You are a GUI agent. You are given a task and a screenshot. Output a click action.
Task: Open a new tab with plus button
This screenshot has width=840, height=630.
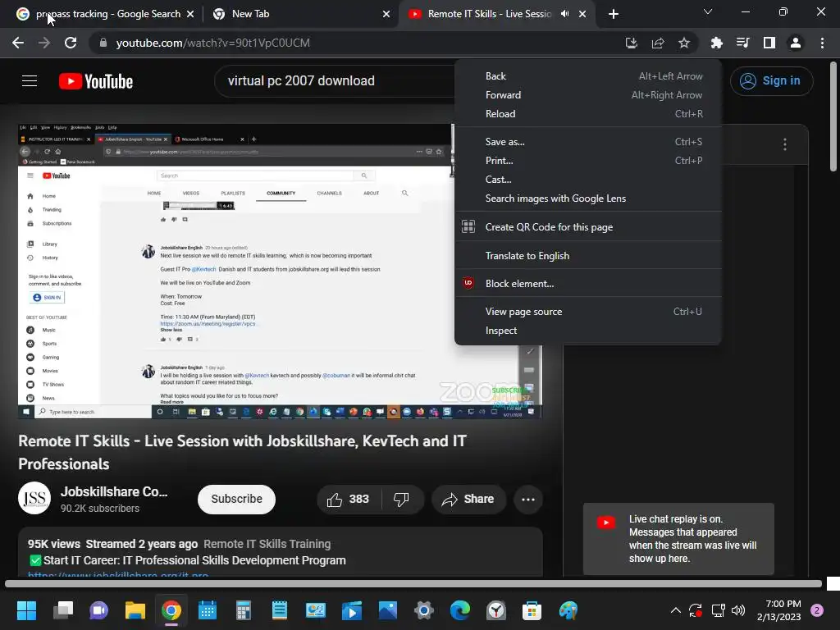coord(614,14)
